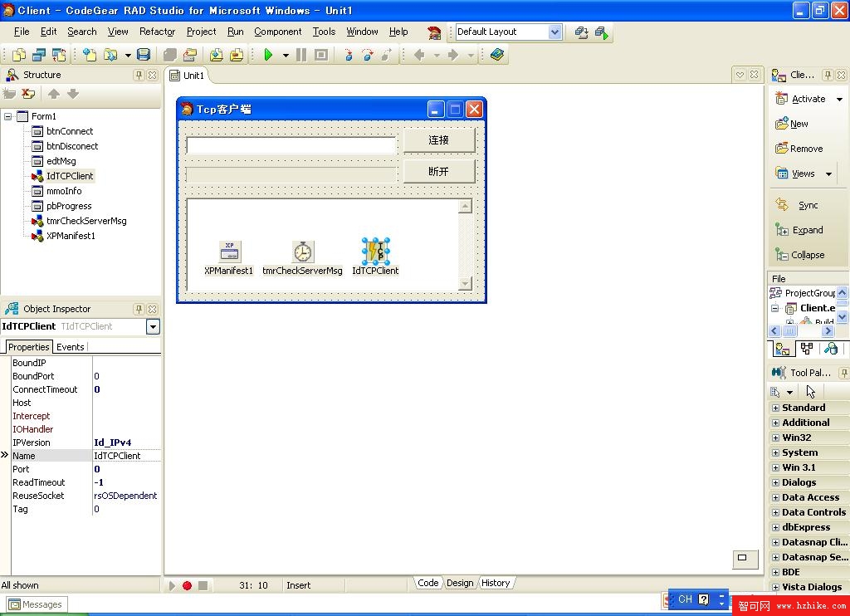Viewport: 850px width, 616px height.
Task: Open the Tools menu
Action: pos(325,32)
